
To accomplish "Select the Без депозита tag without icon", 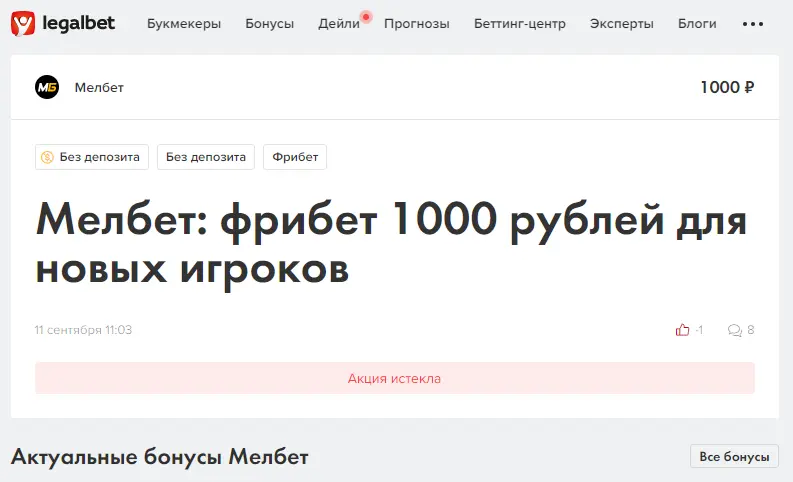I will [x=206, y=157].
